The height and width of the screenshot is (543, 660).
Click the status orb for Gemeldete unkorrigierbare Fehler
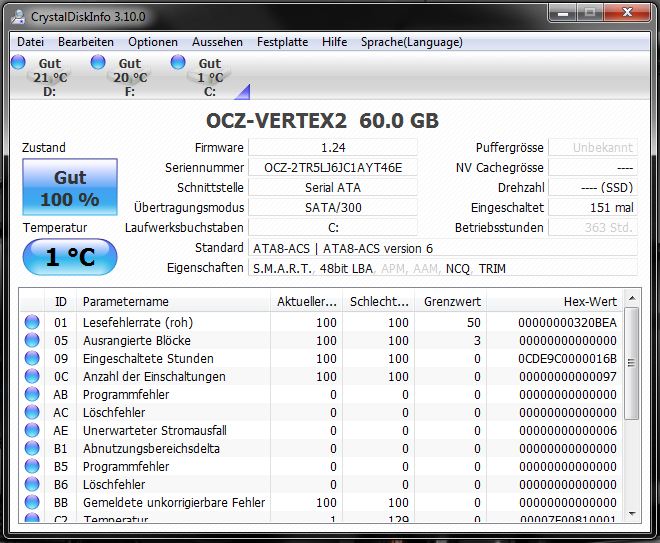pyautogui.click(x=32, y=503)
